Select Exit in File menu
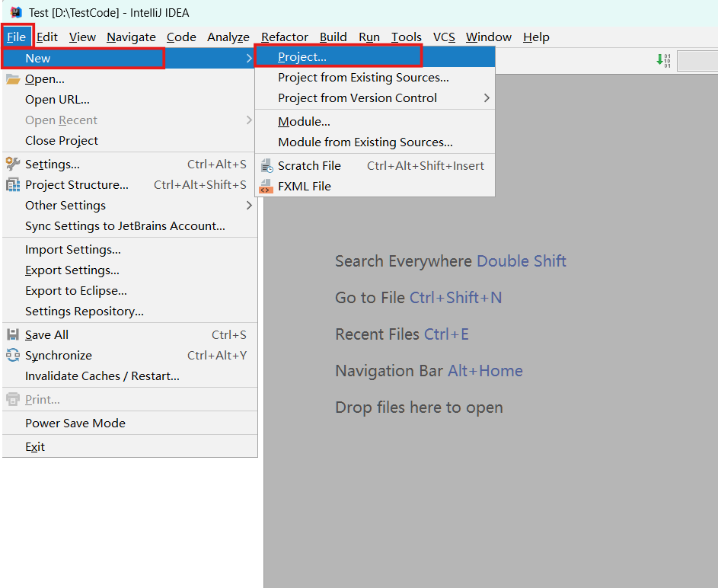718x588 pixels. [x=129, y=446]
